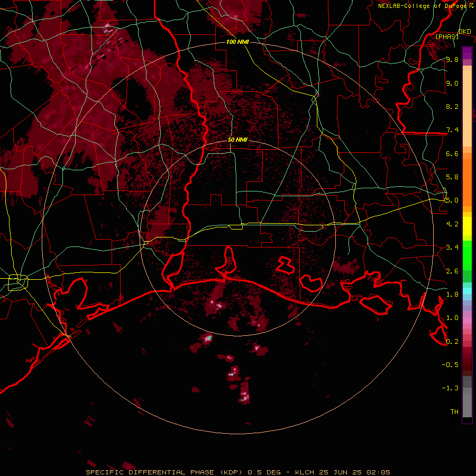
Task: Click the 9.0 scale value
Action: pos(452,83)
